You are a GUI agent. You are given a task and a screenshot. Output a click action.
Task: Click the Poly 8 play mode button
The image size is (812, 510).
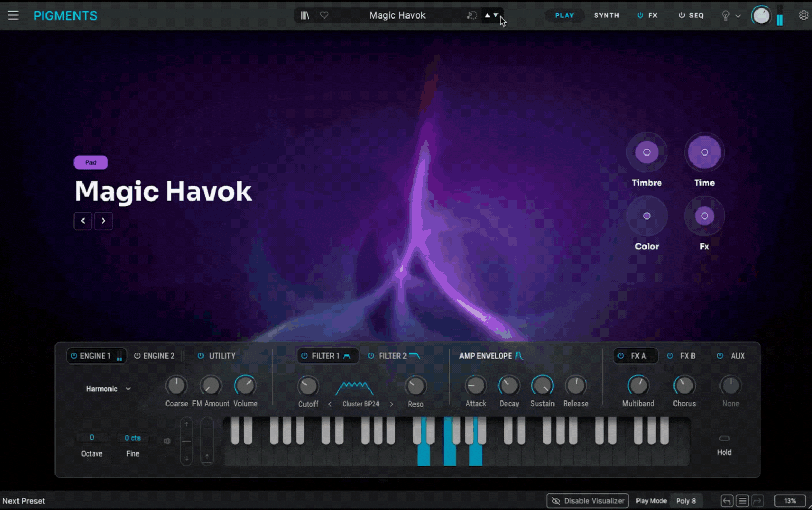tap(686, 500)
